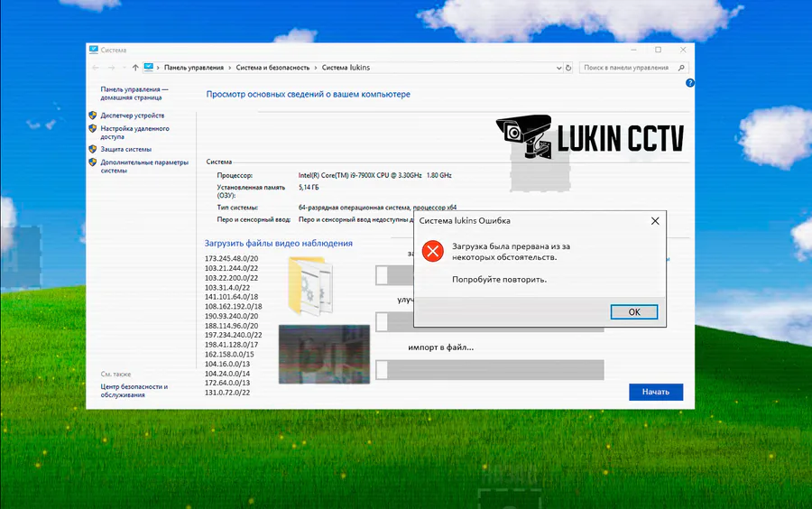This screenshot has height=509, width=812.
Task: Click shield icon beside Настройка удаленного доступа
Action: click(93, 128)
